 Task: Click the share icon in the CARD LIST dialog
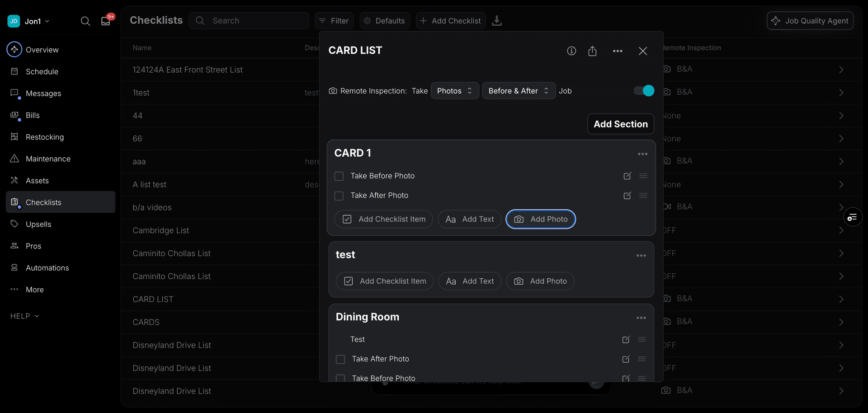click(593, 51)
